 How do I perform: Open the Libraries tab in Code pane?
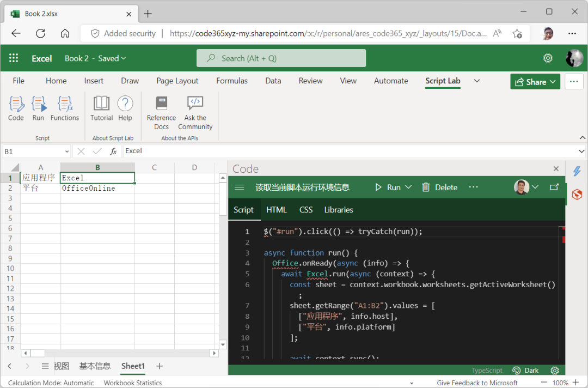pyautogui.click(x=339, y=210)
